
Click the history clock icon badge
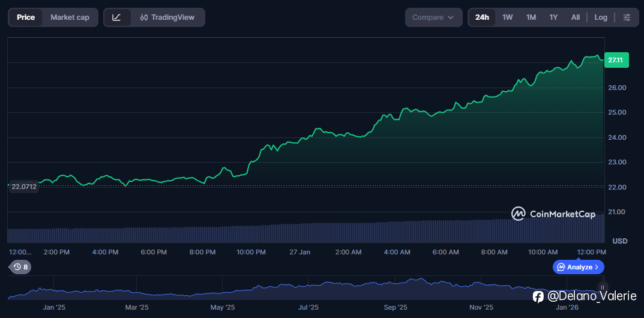click(17, 267)
